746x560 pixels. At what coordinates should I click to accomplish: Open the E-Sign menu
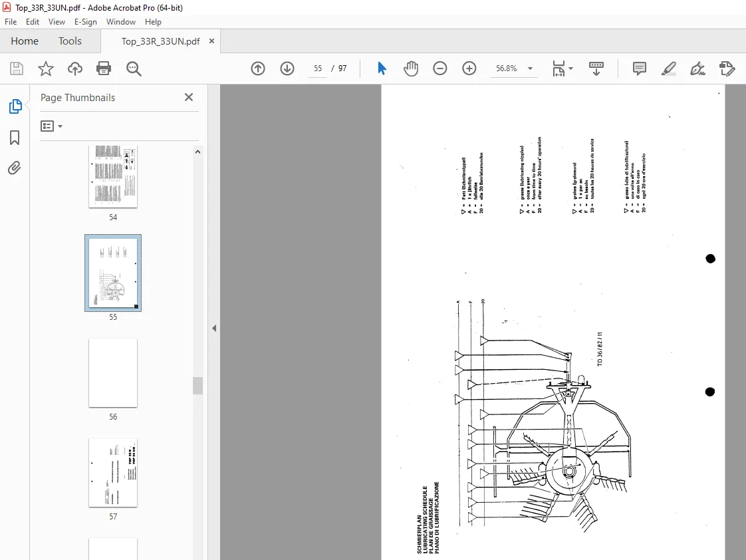(x=86, y=22)
